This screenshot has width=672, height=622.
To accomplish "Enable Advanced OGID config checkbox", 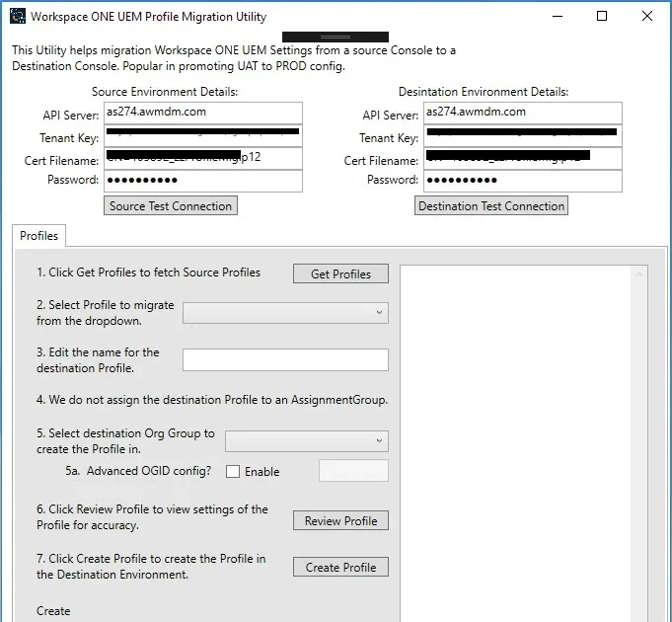I will coord(233,472).
